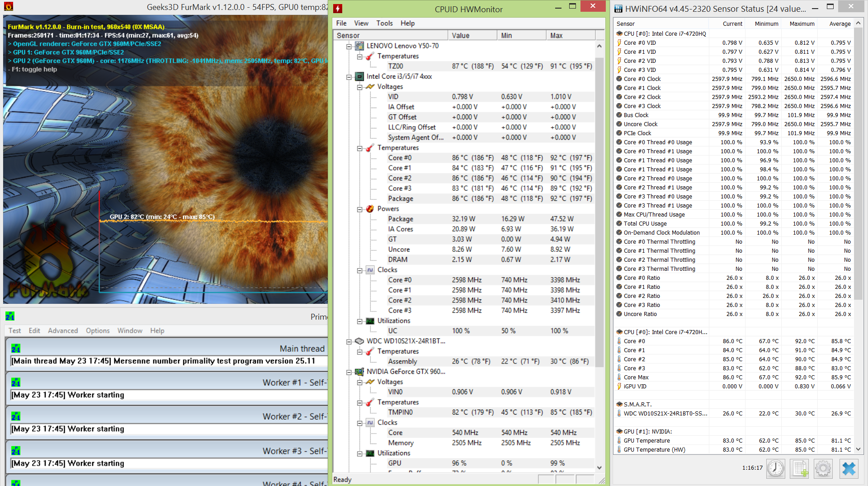Click the HWMonitor red lightning title icon
The width and height of the screenshot is (868, 486).
[338, 9]
